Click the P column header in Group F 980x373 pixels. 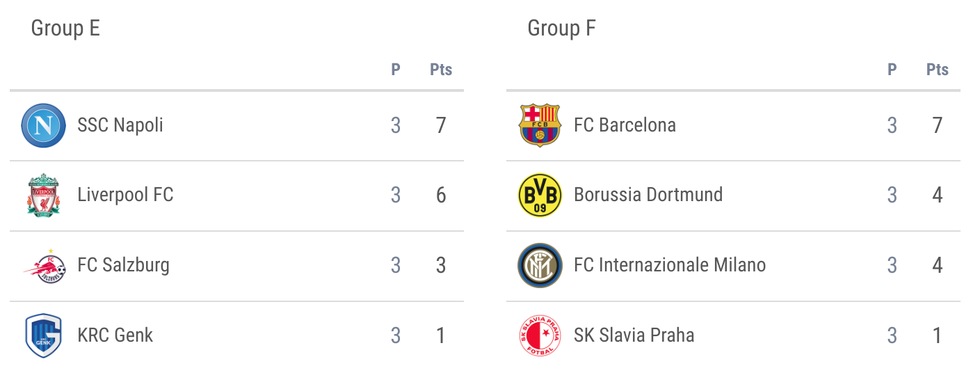[x=892, y=70]
